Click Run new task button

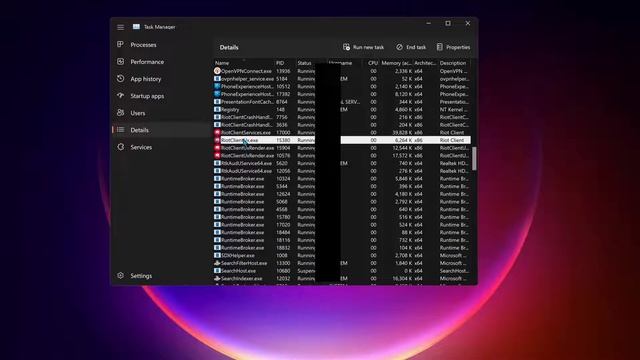[x=363, y=47]
